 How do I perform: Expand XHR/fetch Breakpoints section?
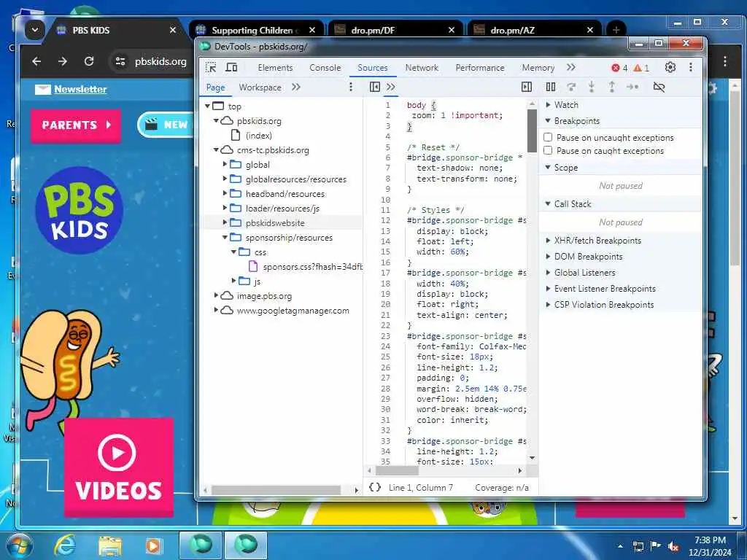[x=548, y=241]
